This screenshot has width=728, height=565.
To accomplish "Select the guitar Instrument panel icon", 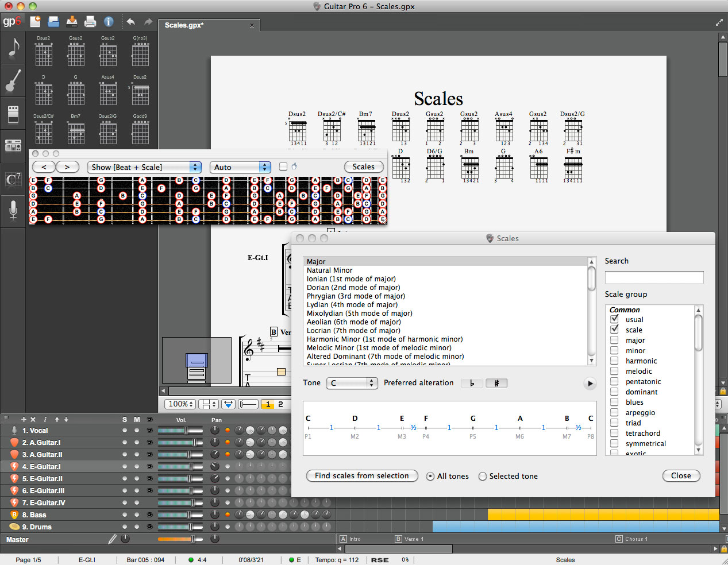I will pyautogui.click(x=13, y=81).
